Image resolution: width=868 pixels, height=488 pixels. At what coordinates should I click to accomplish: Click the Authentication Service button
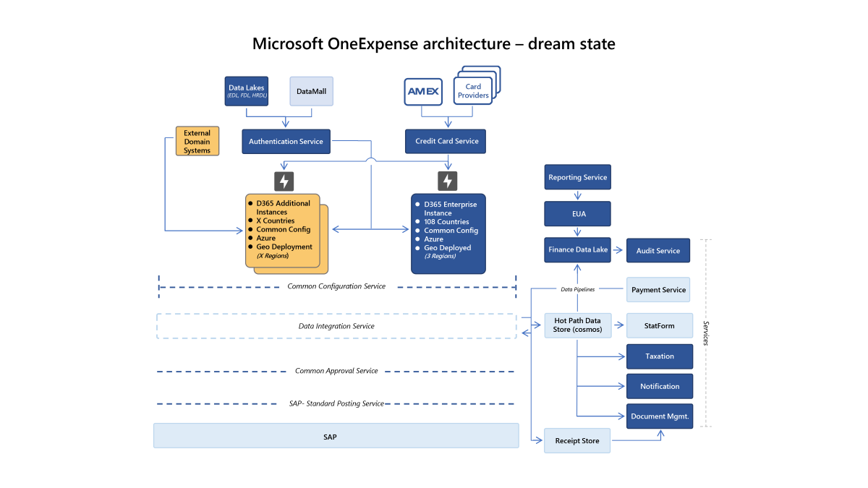pos(286,141)
